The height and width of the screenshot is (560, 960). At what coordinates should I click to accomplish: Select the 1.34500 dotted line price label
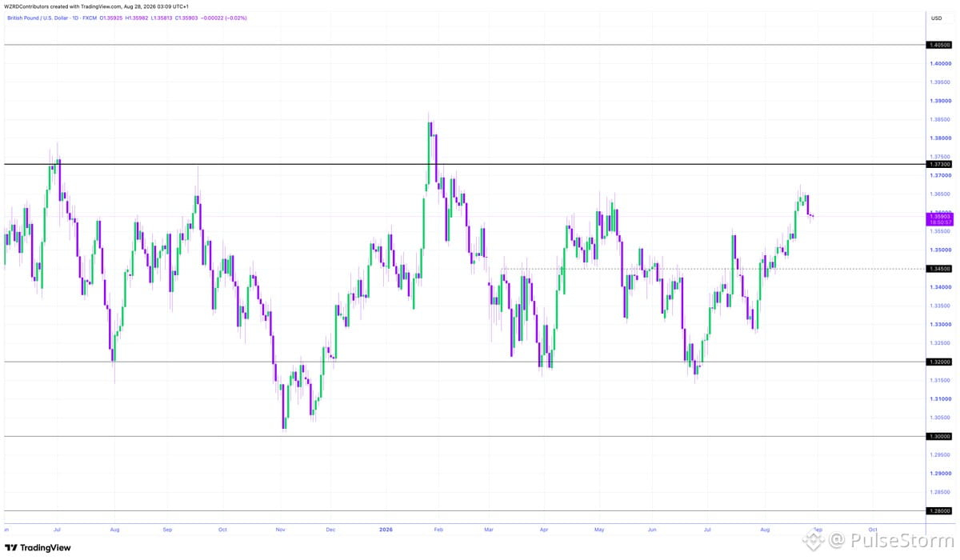[939, 269]
